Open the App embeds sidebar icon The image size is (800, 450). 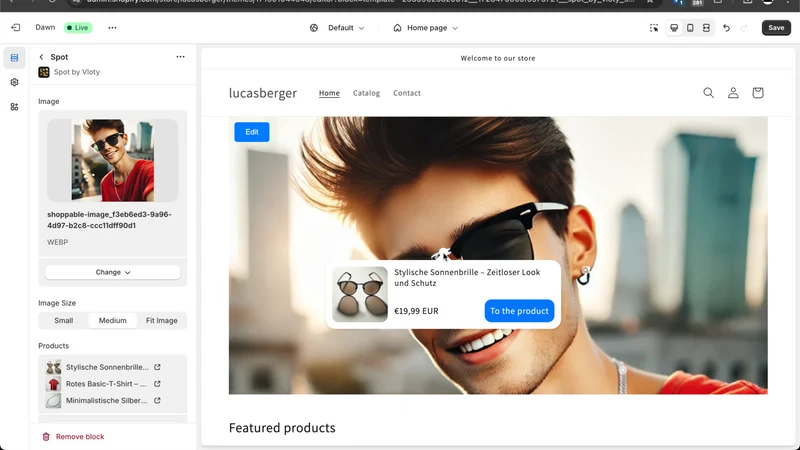(14, 107)
